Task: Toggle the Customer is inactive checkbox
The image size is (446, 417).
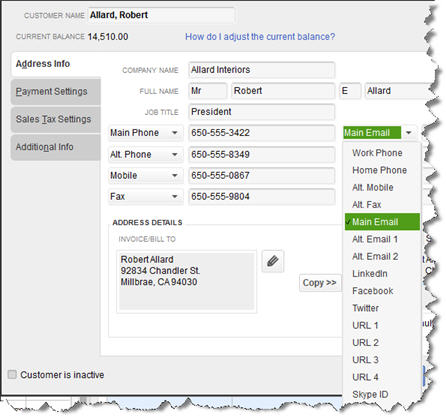Action: 12,374
